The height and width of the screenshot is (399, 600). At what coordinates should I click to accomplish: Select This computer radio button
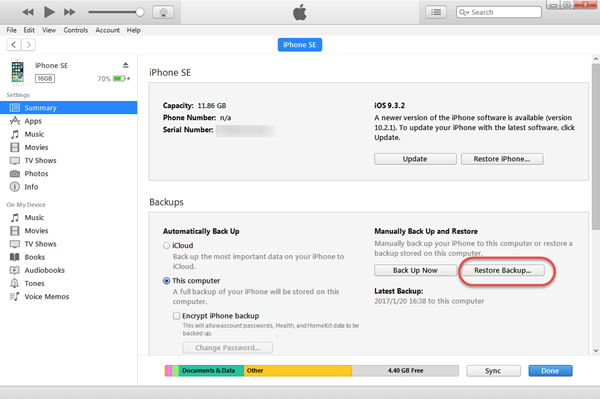pos(166,281)
